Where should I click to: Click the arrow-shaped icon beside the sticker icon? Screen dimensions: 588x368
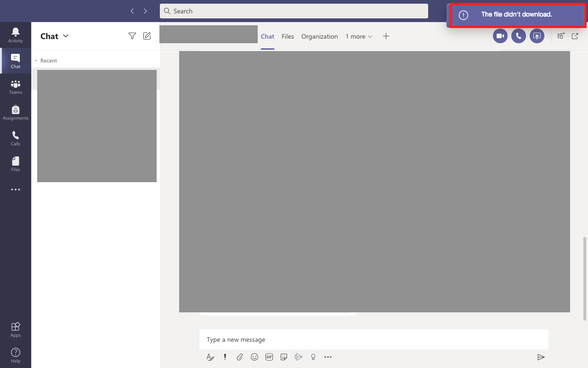click(x=299, y=357)
